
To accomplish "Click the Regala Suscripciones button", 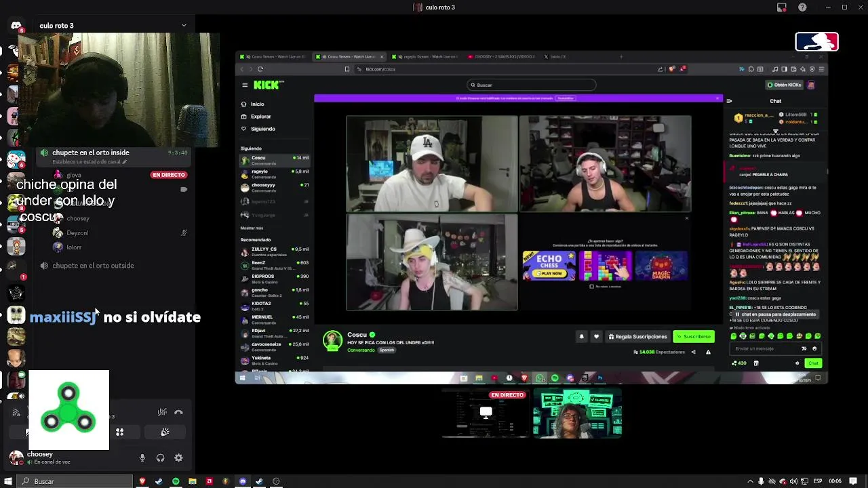I will tap(637, 337).
